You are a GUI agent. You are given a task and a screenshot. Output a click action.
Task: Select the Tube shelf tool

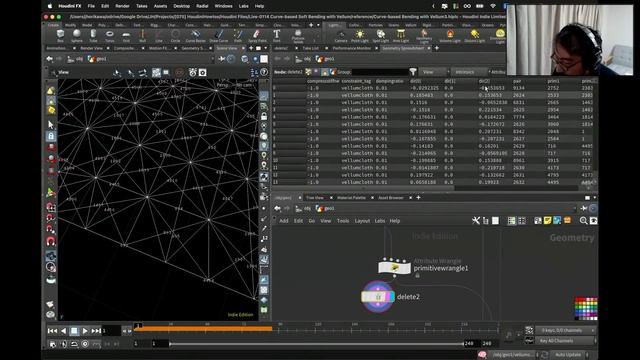[93, 36]
